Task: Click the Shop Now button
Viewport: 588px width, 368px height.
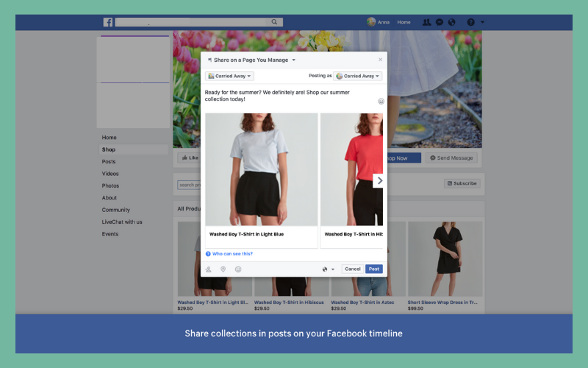Action: pos(404,158)
